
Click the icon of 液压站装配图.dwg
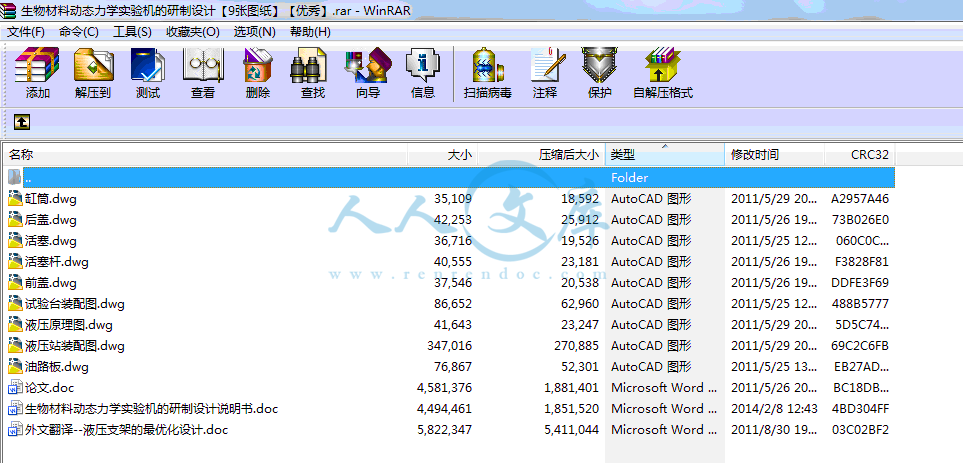15,346
